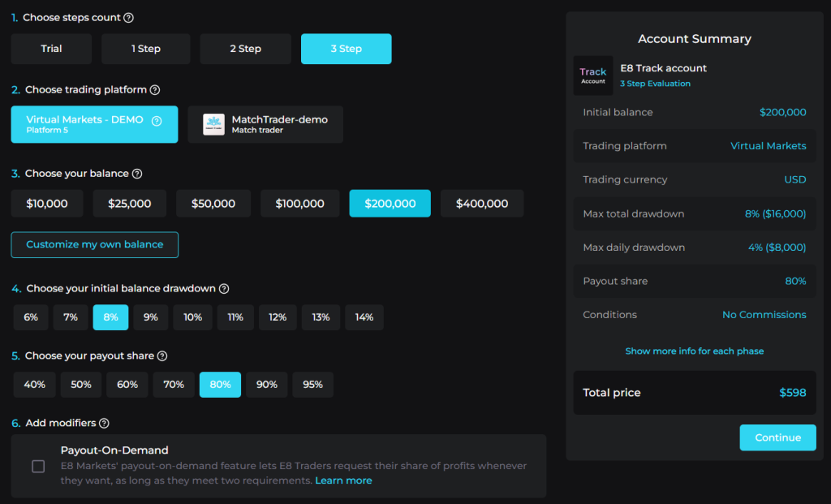Click help icon beside Add modifiers

(x=104, y=424)
